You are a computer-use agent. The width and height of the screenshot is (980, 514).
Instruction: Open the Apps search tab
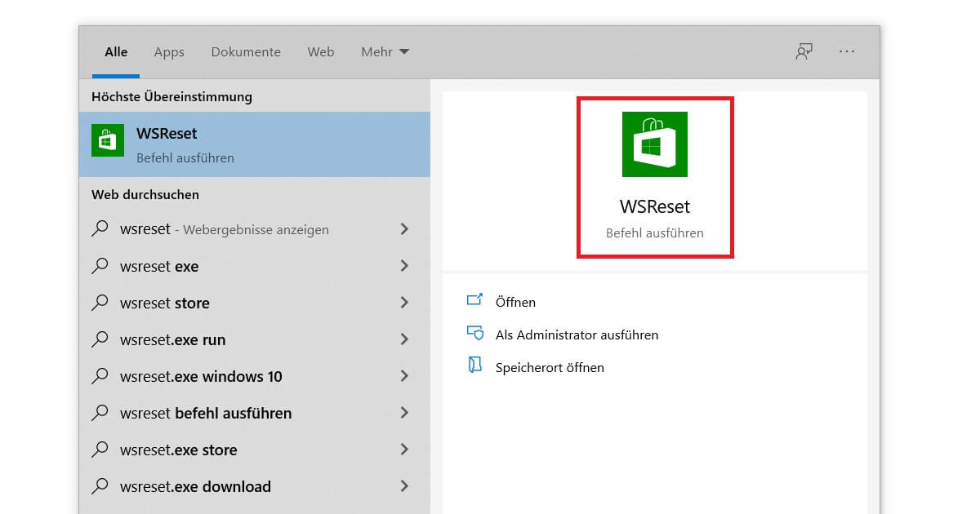pos(169,51)
